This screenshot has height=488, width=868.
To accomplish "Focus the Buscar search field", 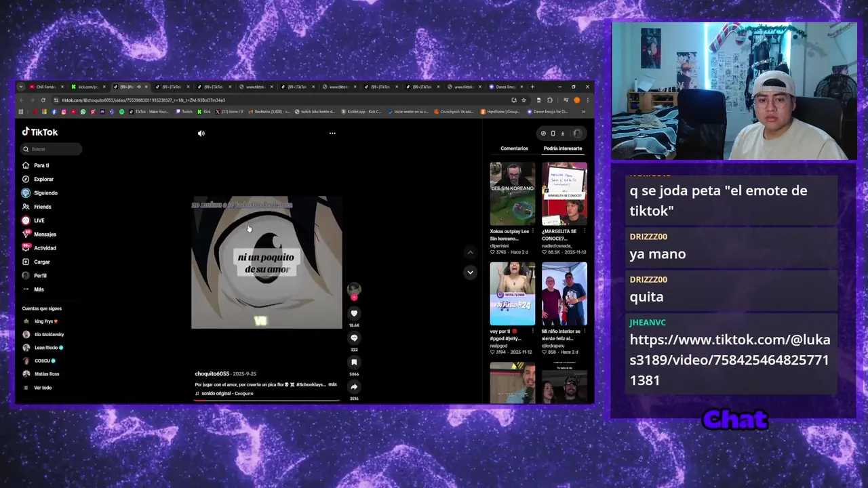I will pos(52,149).
